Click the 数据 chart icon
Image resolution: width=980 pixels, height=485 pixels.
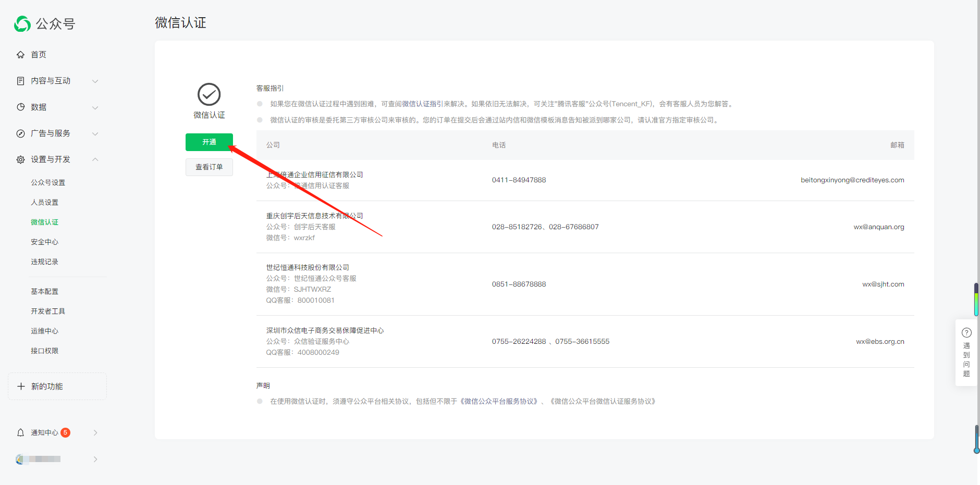point(21,107)
